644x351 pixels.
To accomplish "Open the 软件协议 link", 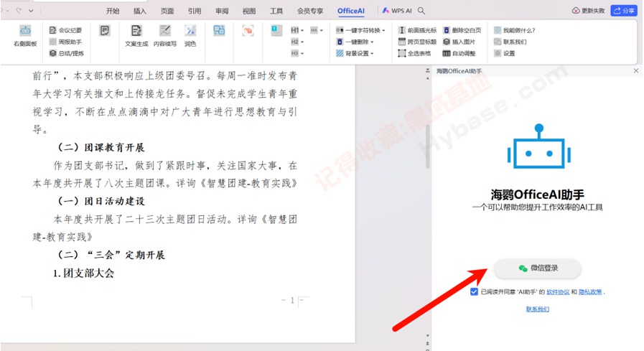I will pos(558,292).
